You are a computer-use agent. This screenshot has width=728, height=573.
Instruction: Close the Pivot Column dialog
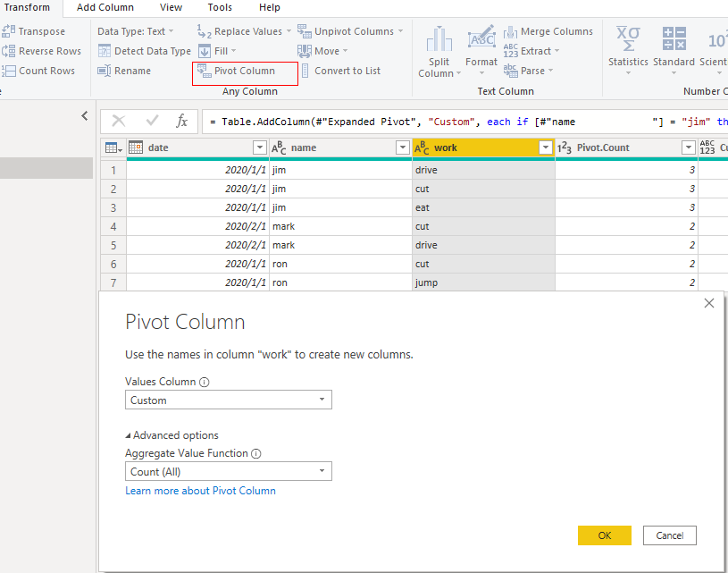709,303
